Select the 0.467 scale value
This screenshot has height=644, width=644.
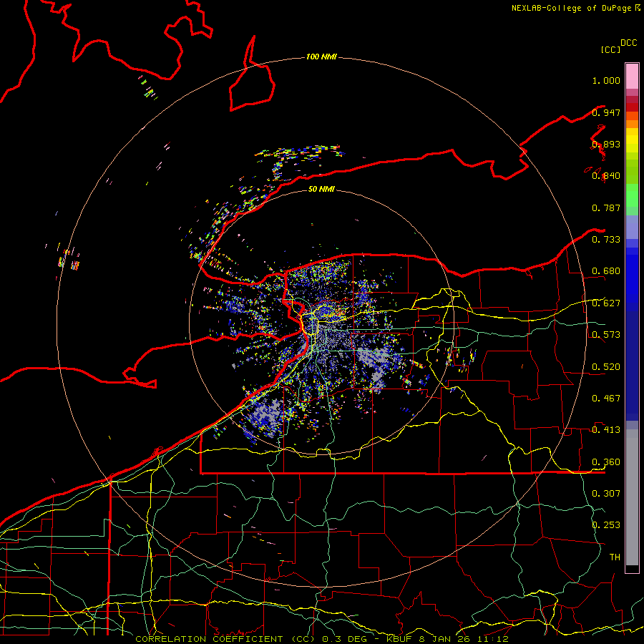pos(606,398)
